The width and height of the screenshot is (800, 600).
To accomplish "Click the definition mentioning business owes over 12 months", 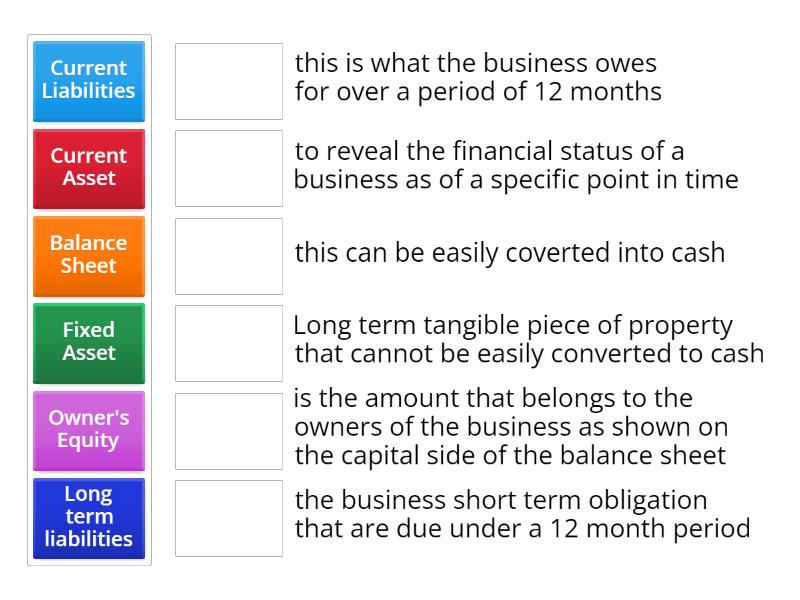I will tap(476, 77).
